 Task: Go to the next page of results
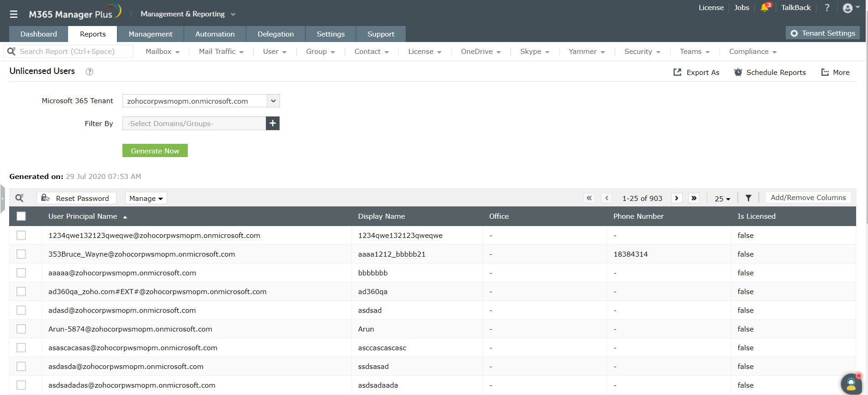coord(677,198)
